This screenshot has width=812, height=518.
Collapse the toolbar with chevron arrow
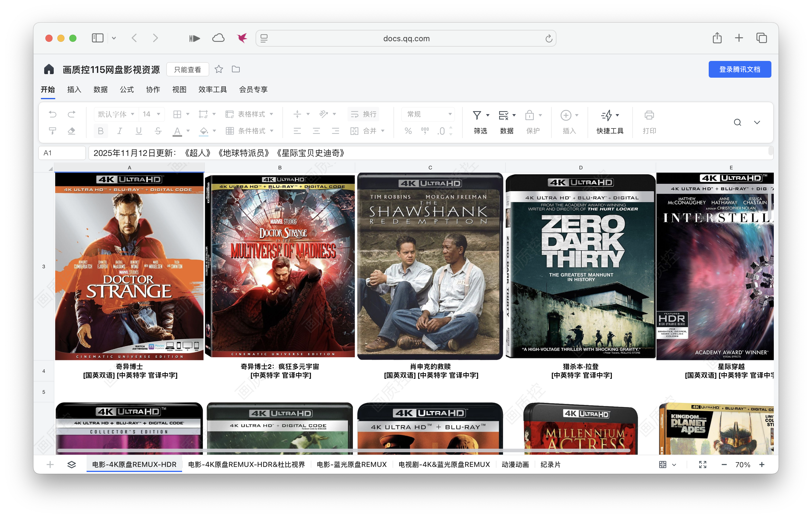point(757,122)
